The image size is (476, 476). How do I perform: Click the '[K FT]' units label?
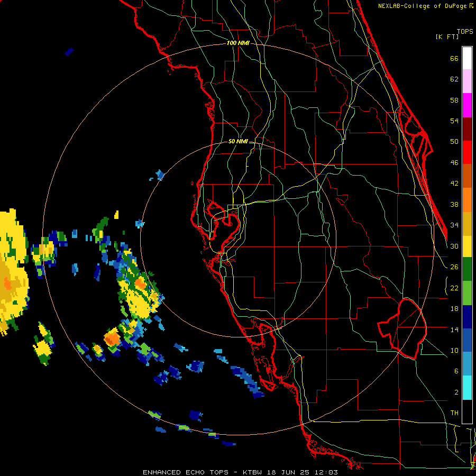447,36
